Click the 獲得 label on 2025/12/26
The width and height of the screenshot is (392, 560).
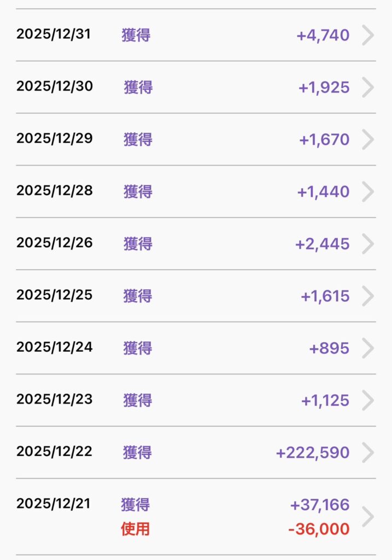(x=138, y=244)
